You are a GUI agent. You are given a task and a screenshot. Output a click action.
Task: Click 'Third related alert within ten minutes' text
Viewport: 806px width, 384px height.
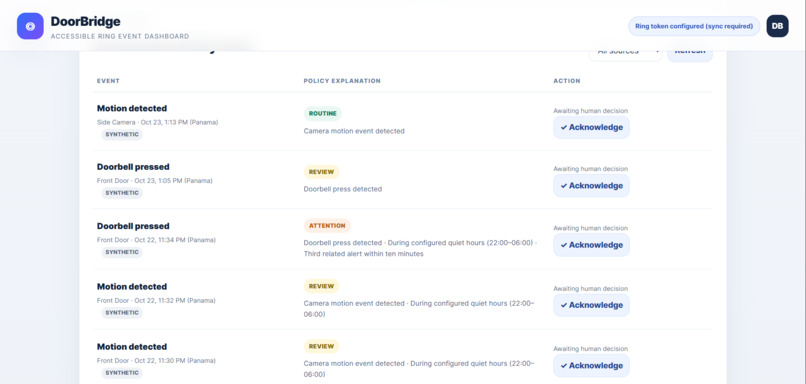point(363,254)
